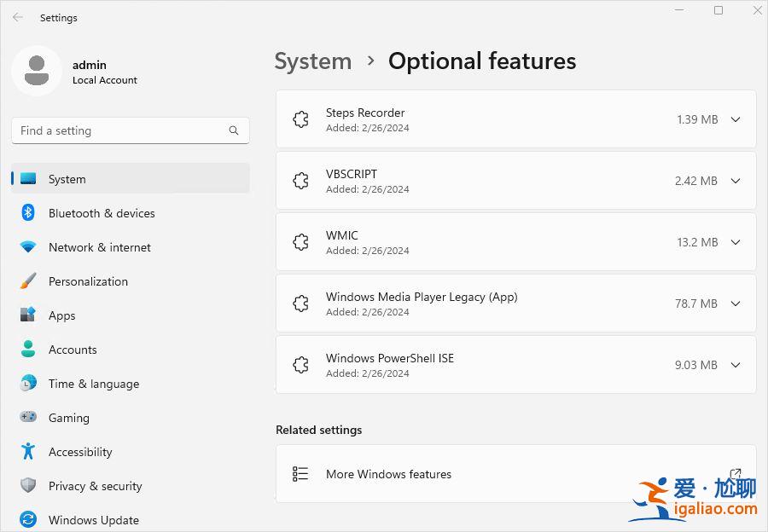Screen dimensions: 768x532
Task: Click the search magnifier icon
Action: 234,130
